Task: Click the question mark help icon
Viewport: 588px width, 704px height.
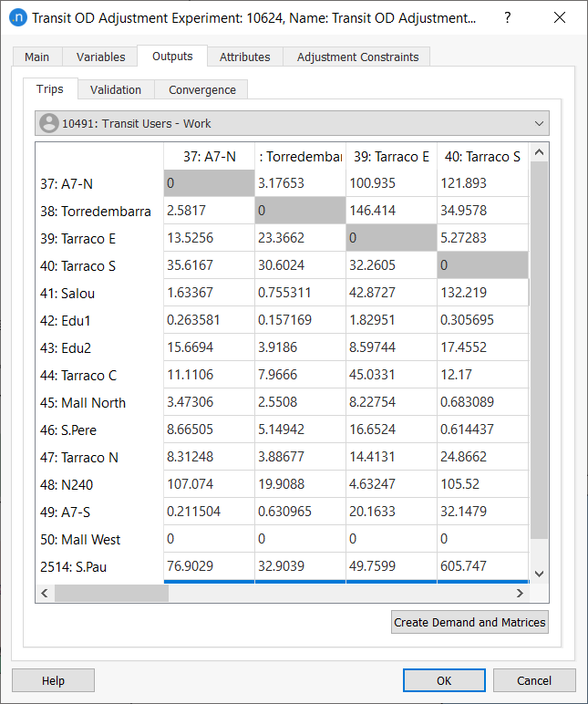Action: click(x=507, y=18)
